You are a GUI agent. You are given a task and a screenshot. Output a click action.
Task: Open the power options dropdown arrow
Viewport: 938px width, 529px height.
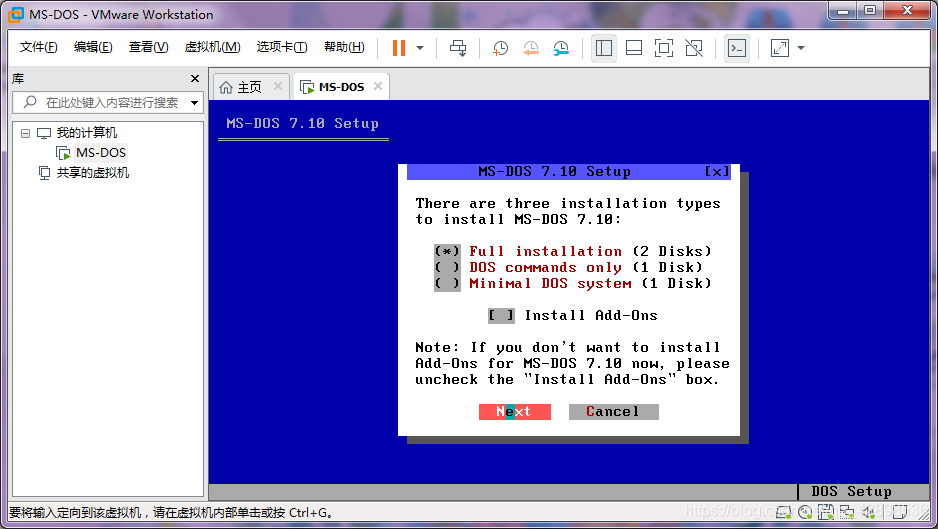pos(420,48)
